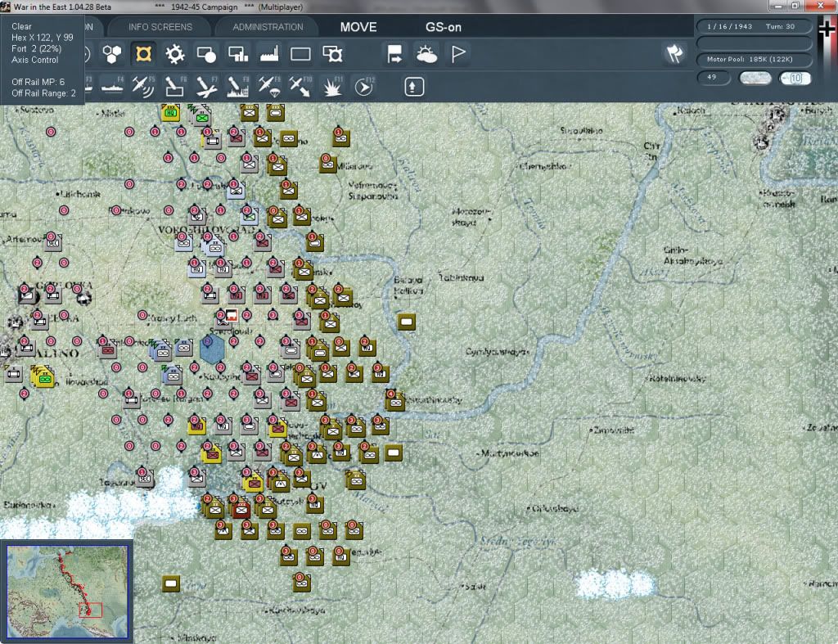The height and width of the screenshot is (644, 838).
Task: Click the Kotelnikovsky town label
Action: 677,378
